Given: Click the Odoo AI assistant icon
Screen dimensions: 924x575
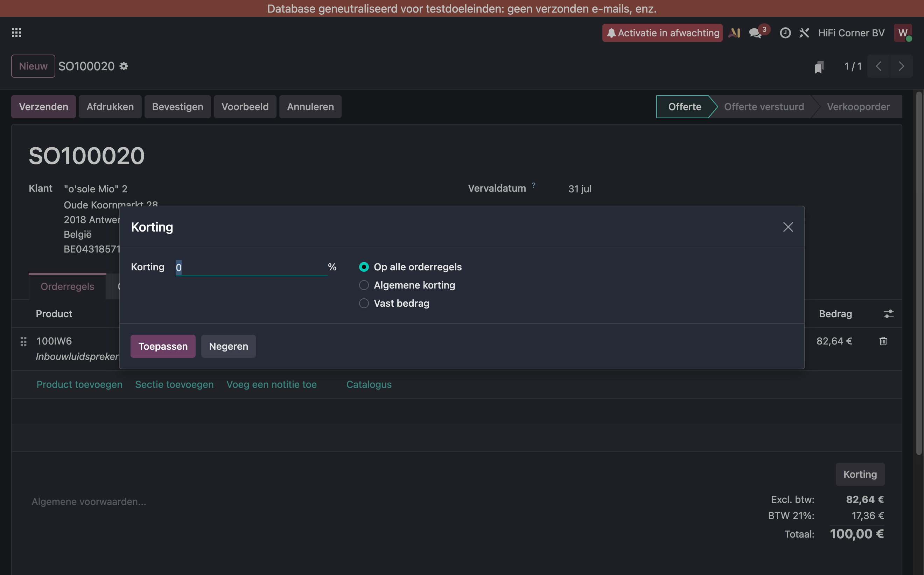Looking at the screenshot, I should pos(734,33).
